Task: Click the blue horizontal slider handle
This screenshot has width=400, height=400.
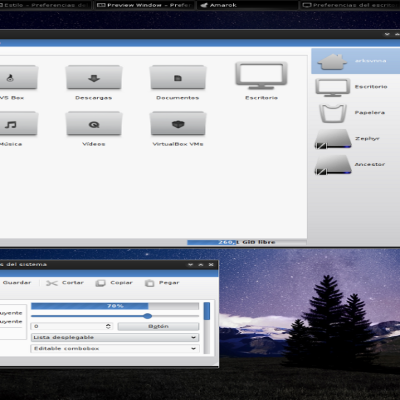Action: (148, 316)
